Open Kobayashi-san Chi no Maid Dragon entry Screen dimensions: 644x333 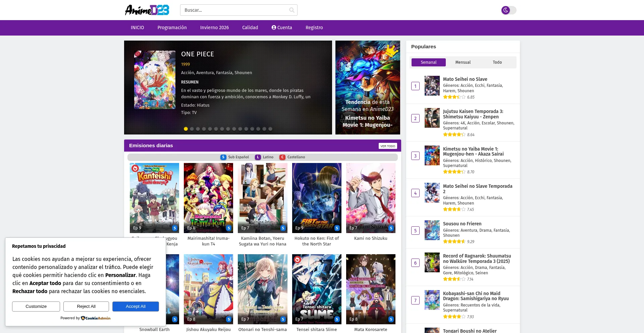[x=476, y=296]
